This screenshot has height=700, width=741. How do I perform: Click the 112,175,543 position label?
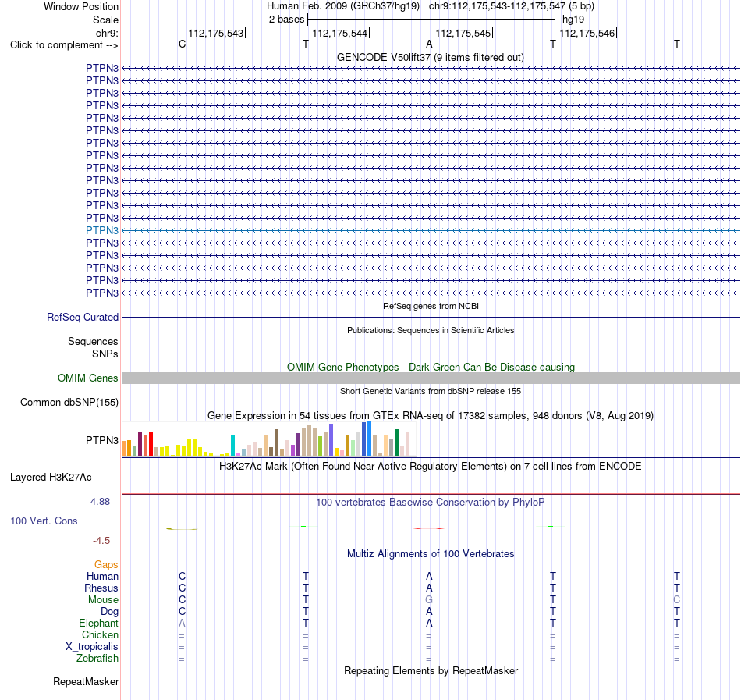tap(215, 33)
